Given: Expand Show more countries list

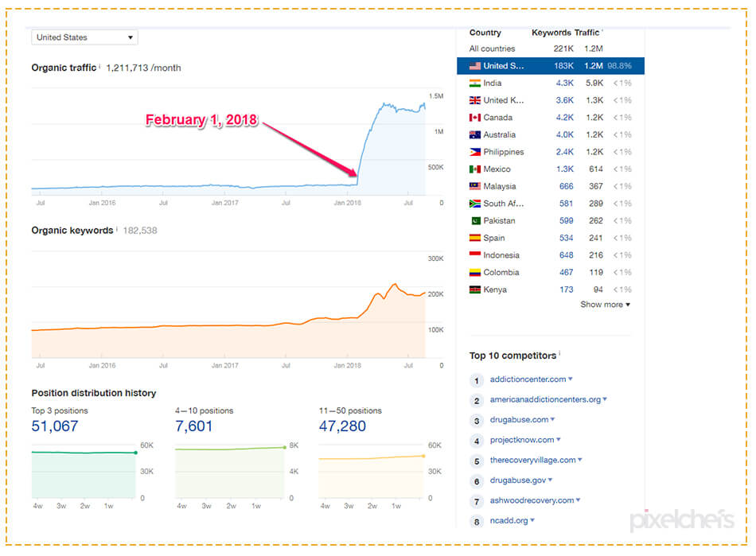Looking at the screenshot, I should [605, 305].
